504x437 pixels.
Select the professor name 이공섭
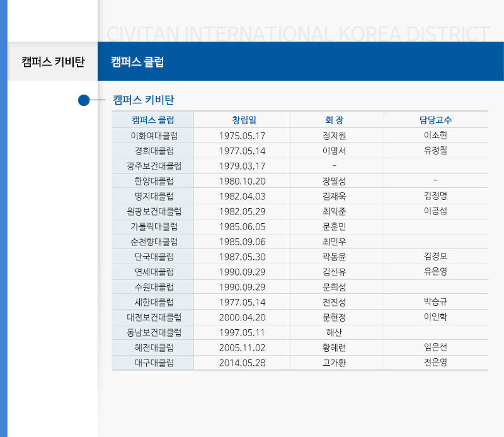click(435, 211)
